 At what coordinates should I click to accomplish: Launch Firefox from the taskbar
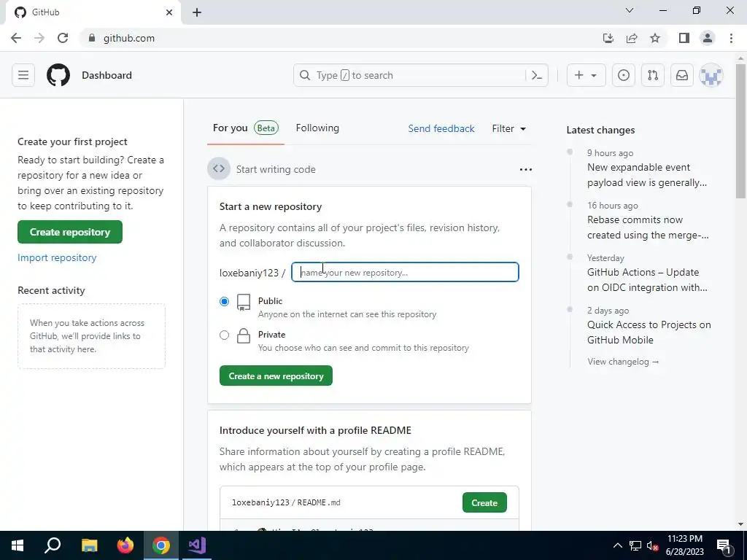click(x=125, y=545)
